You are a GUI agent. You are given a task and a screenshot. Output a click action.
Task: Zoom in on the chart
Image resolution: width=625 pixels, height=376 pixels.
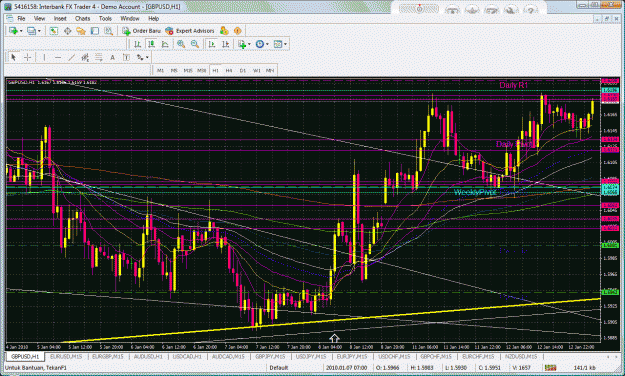point(181,44)
